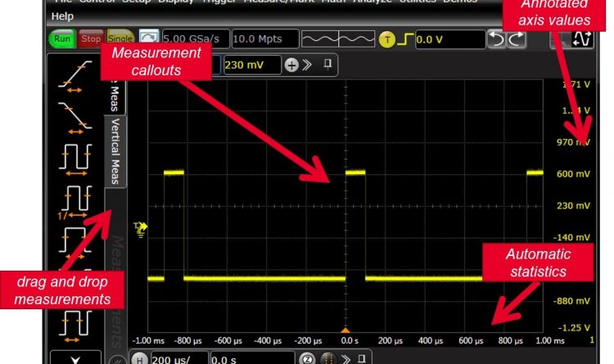
Task: Click the yellow T trigger icon
Action: [x=387, y=39]
